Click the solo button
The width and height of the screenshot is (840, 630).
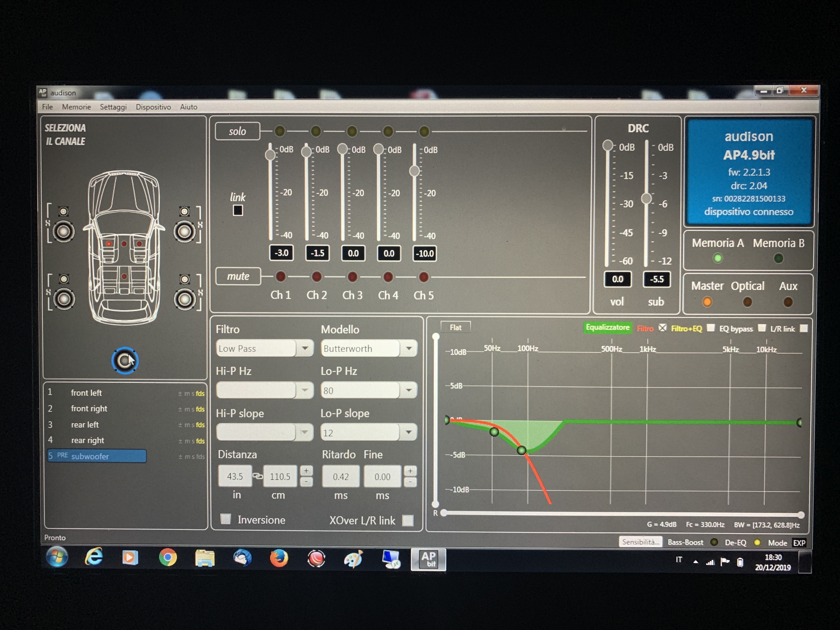pos(238,131)
